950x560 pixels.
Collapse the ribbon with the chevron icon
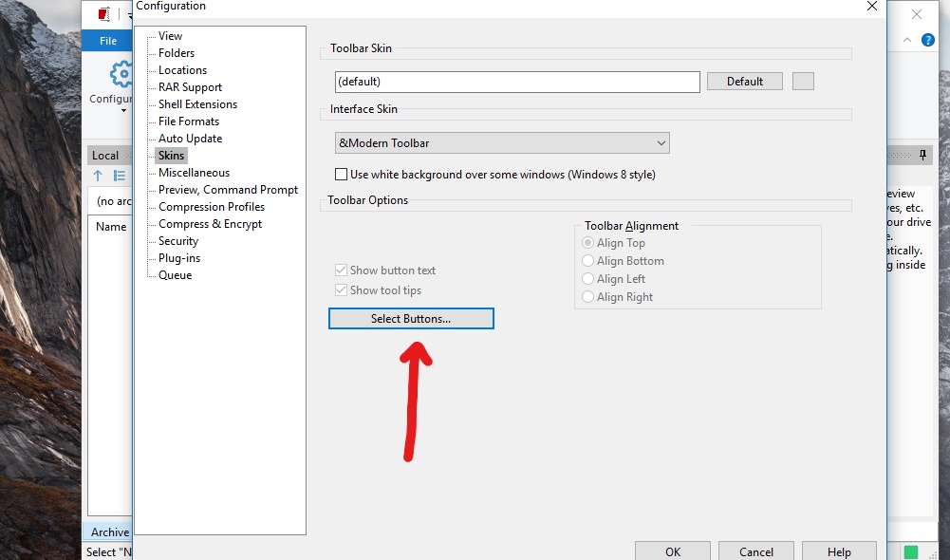tap(907, 40)
